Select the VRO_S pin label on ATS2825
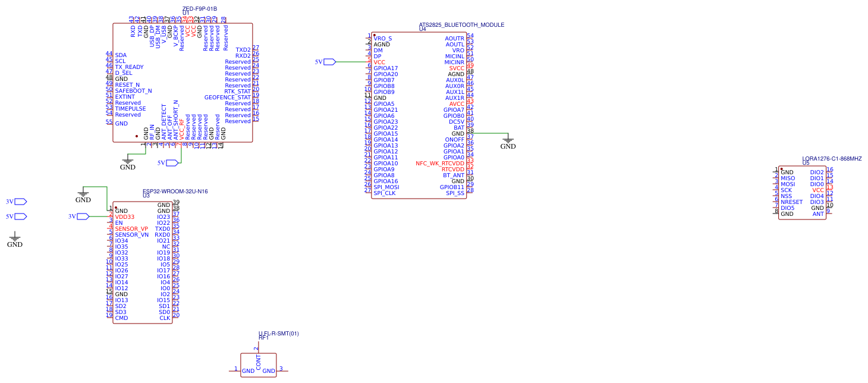The width and height of the screenshot is (868, 383). tap(383, 39)
